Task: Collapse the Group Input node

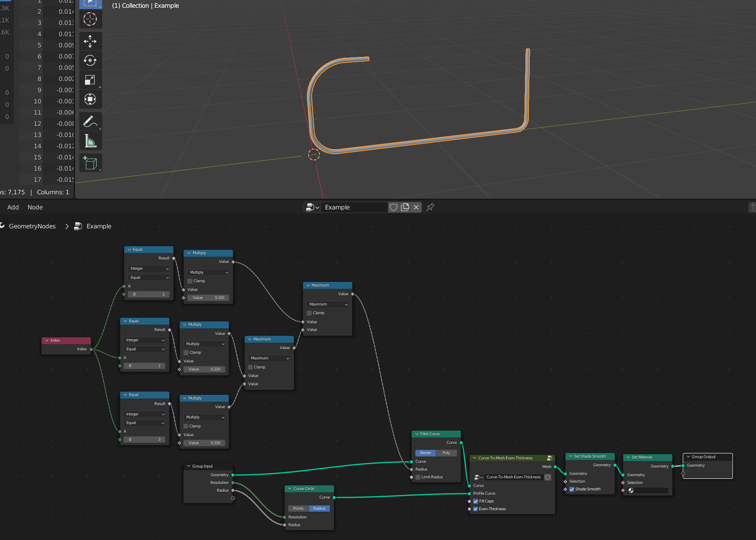Action: [x=188, y=466]
